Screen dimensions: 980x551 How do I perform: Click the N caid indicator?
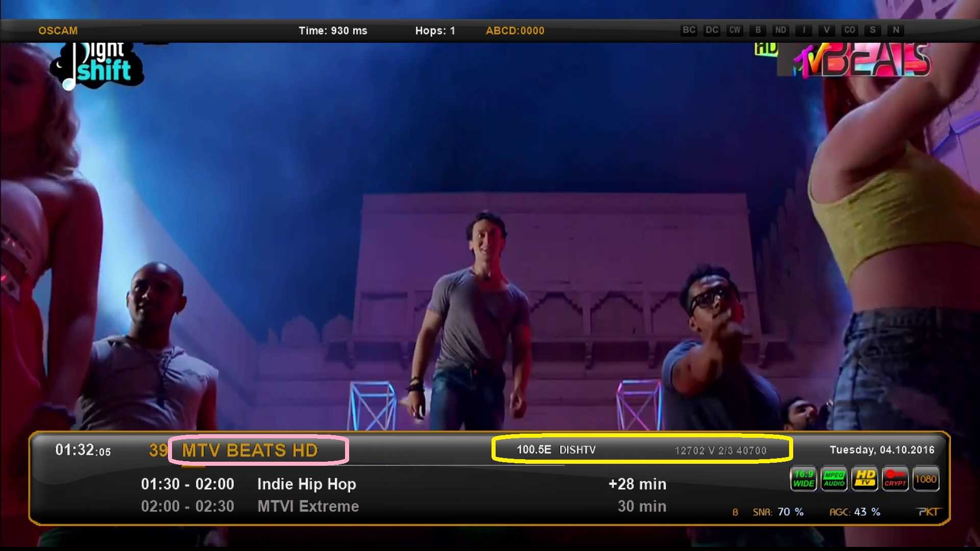coord(896,30)
